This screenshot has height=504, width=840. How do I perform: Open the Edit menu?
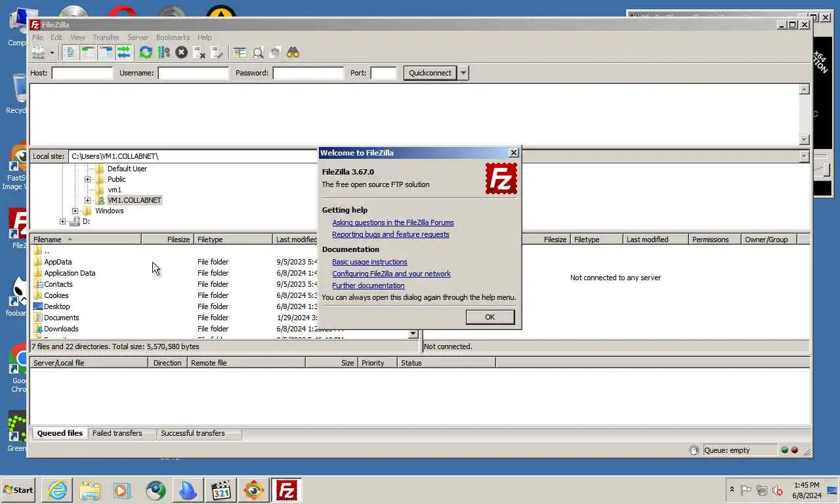56,37
